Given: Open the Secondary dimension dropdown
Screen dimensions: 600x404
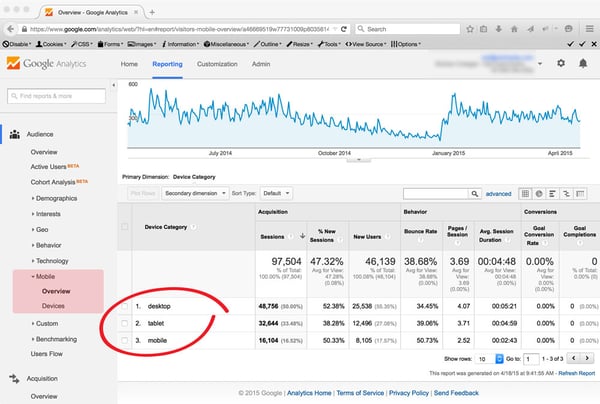Looking at the screenshot, I should 195,193.
